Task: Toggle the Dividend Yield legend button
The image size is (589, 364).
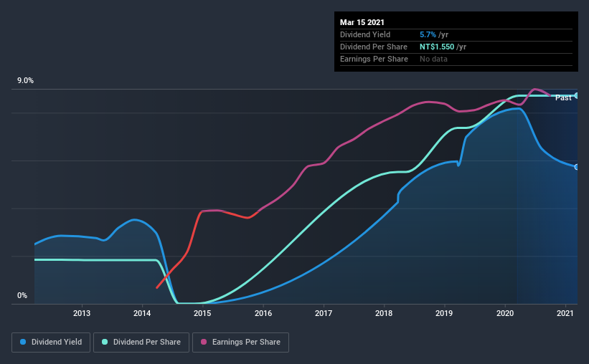Action: pos(51,343)
